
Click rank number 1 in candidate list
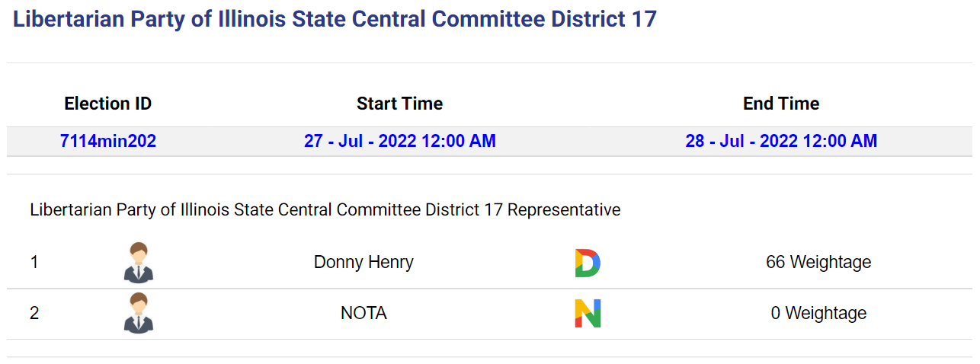(34, 263)
